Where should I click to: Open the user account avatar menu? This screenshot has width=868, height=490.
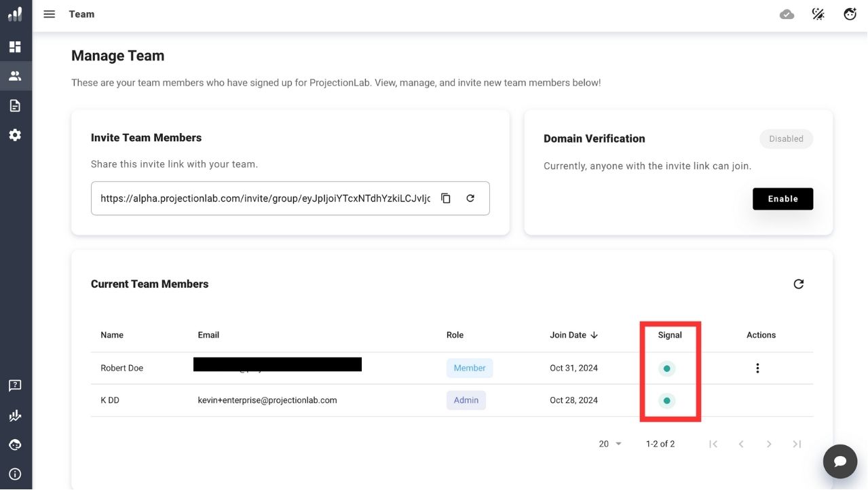(x=850, y=14)
